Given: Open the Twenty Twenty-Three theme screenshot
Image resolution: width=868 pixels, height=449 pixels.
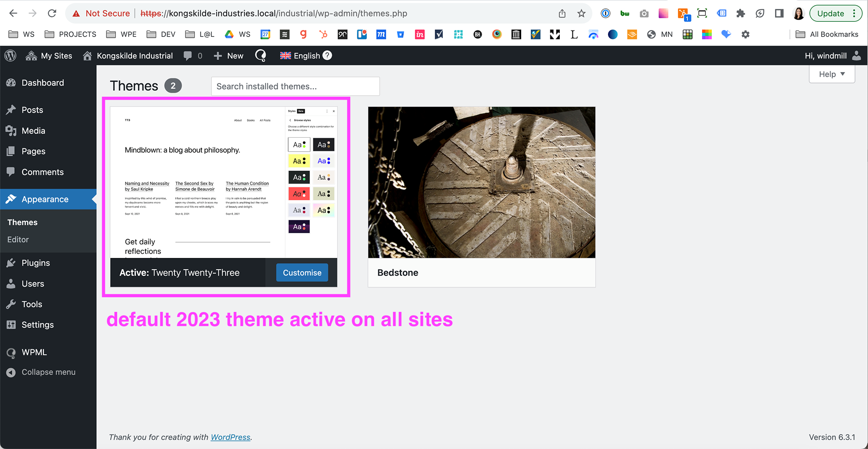Looking at the screenshot, I should coord(224,182).
